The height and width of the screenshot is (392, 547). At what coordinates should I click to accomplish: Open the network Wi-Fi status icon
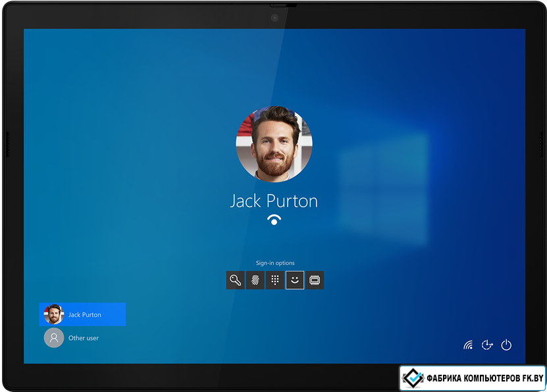coord(468,345)
